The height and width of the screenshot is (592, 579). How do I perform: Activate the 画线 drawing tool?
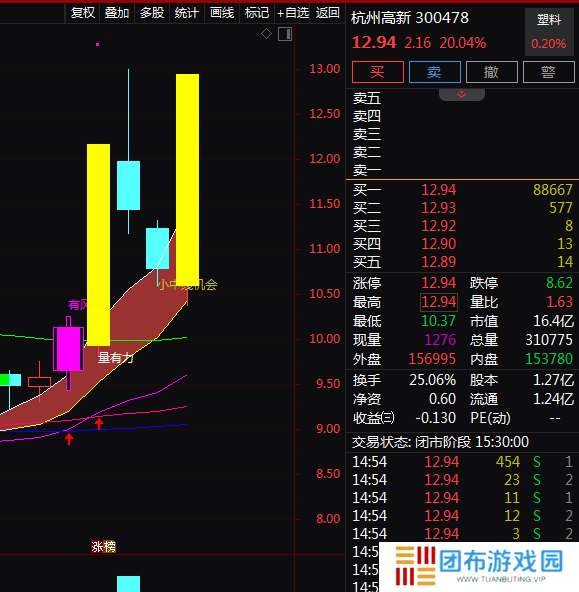(x=222, y=13)
